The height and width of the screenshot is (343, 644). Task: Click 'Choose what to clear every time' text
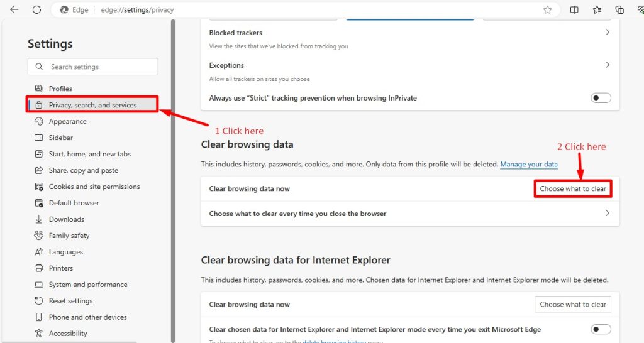[x=297, y=214]
